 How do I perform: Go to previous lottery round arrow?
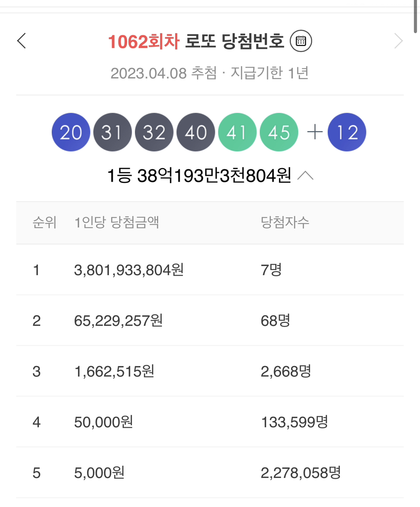(x=22, y=41)
